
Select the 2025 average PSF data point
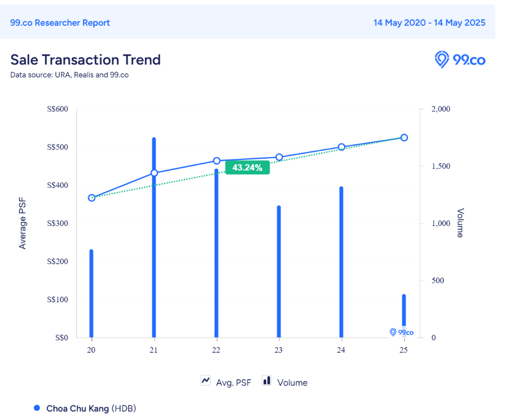pos(403,137)
